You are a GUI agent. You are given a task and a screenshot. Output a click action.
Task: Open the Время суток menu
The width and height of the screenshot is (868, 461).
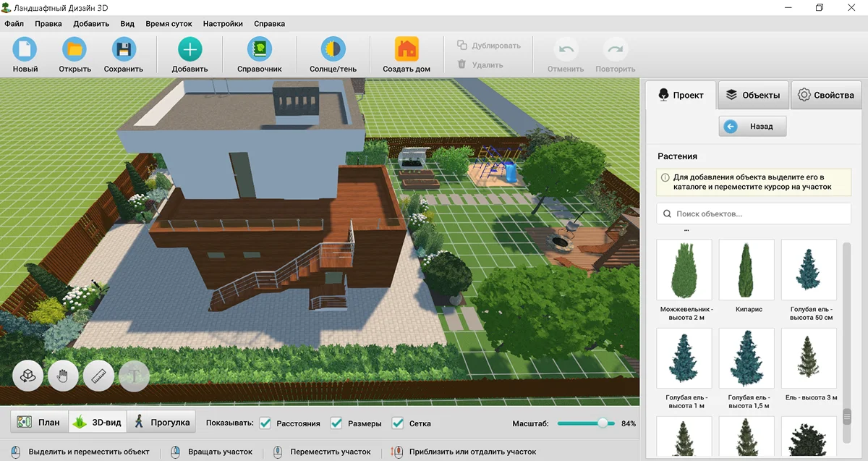[x=169, y=23]
